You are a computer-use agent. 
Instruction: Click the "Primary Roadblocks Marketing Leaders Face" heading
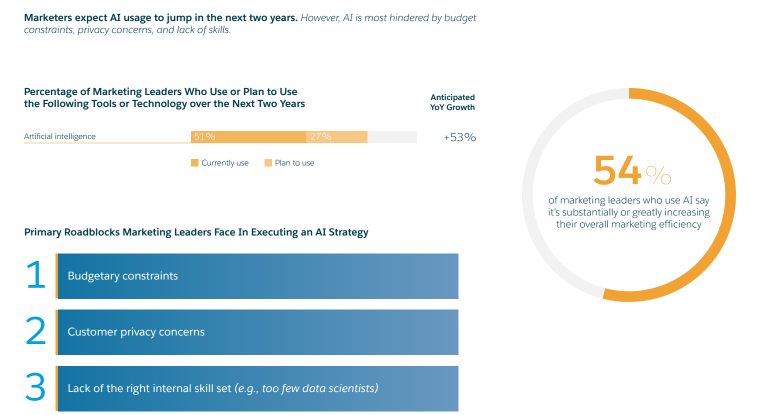click(x=196, y=232)
